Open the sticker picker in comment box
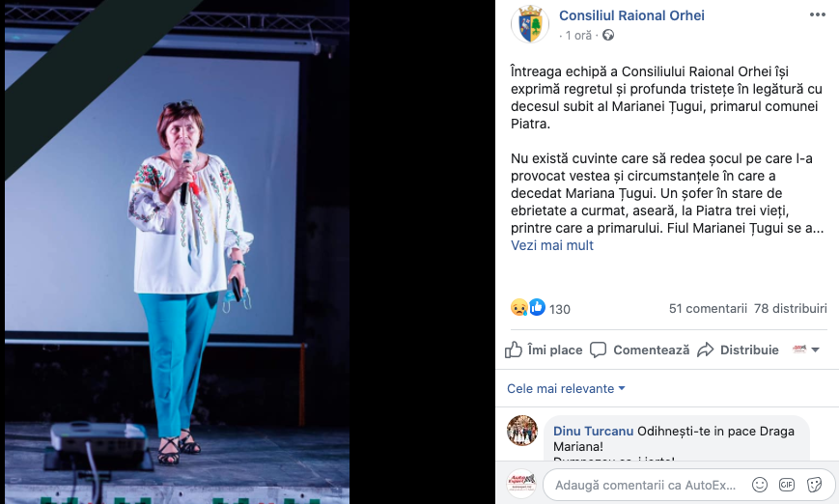Viewport: 839px width, 504px height. (x=815, y=485)
